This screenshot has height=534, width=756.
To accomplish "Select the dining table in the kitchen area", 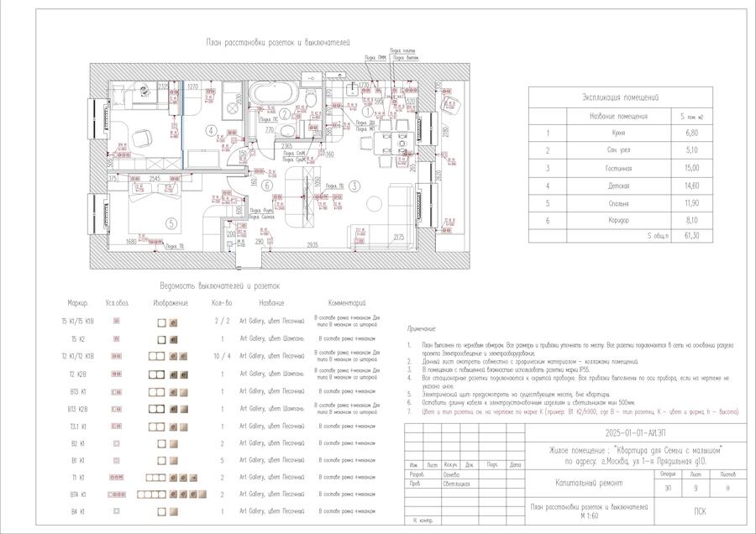I will coord(393,143).
